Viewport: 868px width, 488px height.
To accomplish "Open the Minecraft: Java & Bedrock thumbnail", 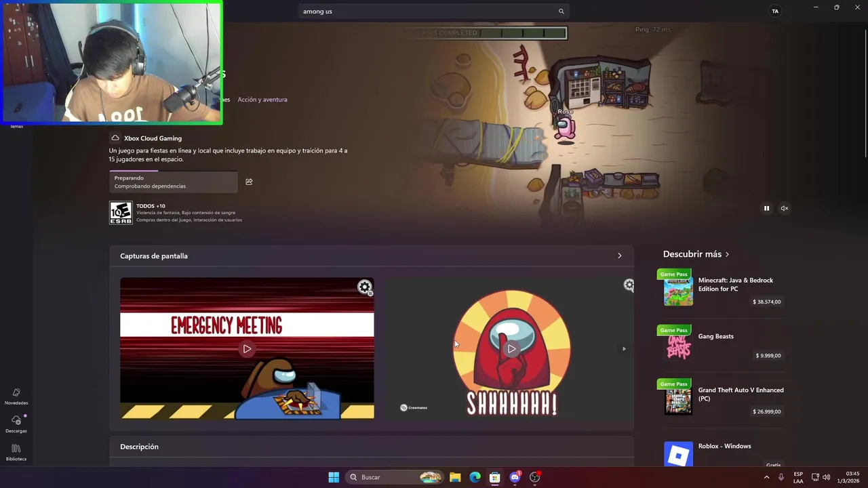I will point(678,291).
